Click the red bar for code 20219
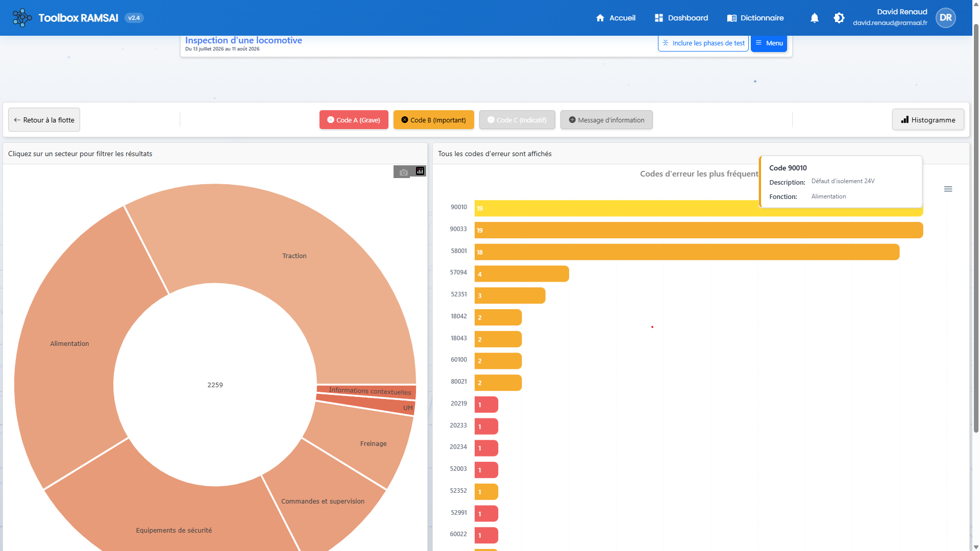Screen dimensions: 980x551 [x=486, y=405]
